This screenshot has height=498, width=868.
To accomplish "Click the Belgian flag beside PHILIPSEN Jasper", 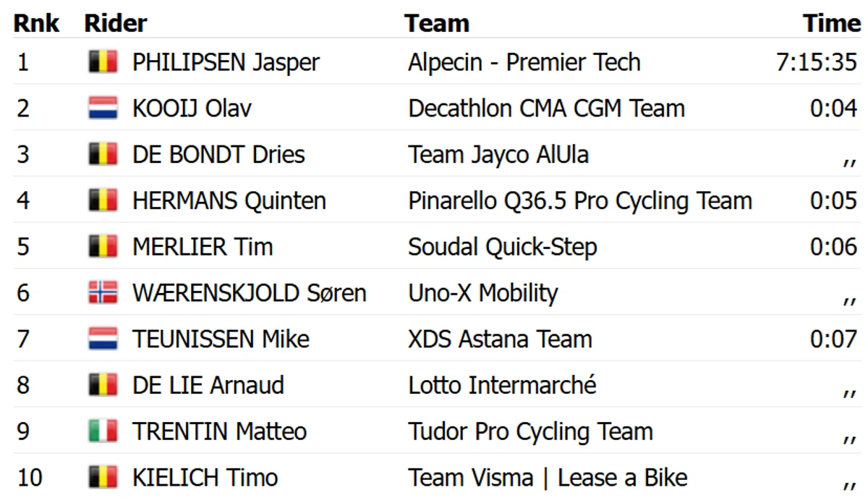I will point(103,62).
